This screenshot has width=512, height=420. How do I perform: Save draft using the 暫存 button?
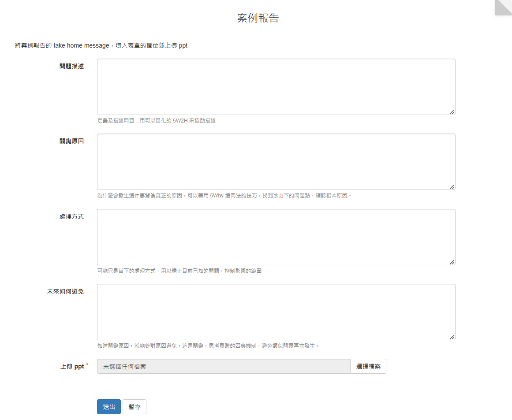point(135,407)
